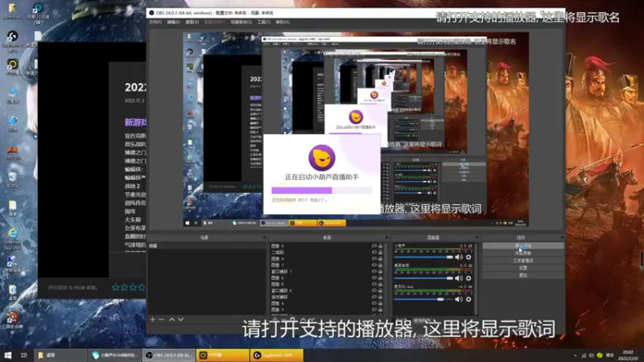Click the mixer panel vertical scrollbar
Image resolution: width=644 pixels, height=362 pixels.
click(x=477, y=279)
